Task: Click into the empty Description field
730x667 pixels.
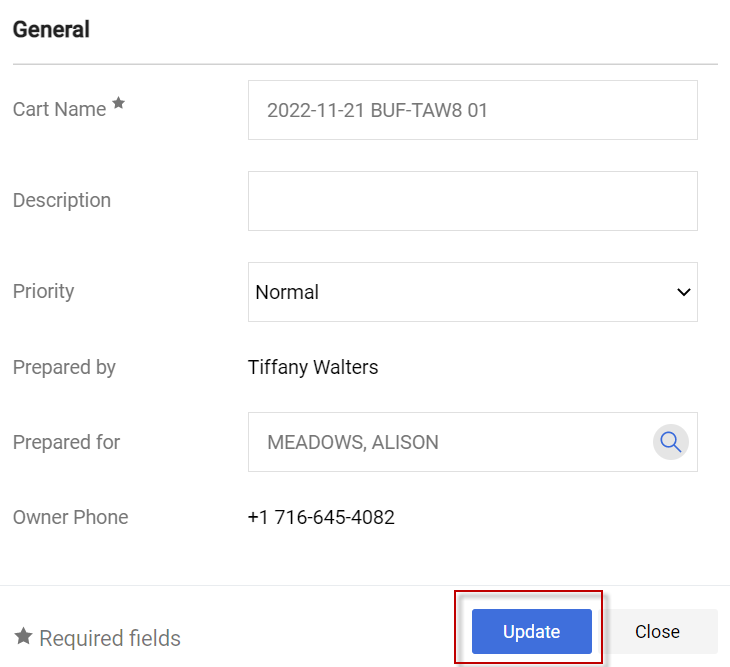Action: pyautogui.click(x=472, y=201)
